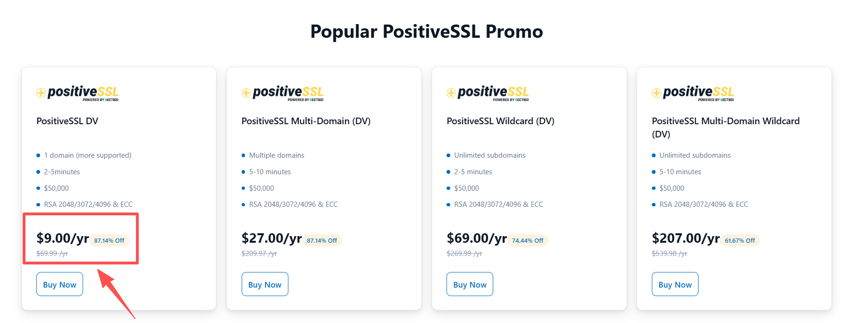The image size is (868, 323).
Task: Buy the $69.00/yr Wildcard certificate
Action: click(x=470, y=284)
